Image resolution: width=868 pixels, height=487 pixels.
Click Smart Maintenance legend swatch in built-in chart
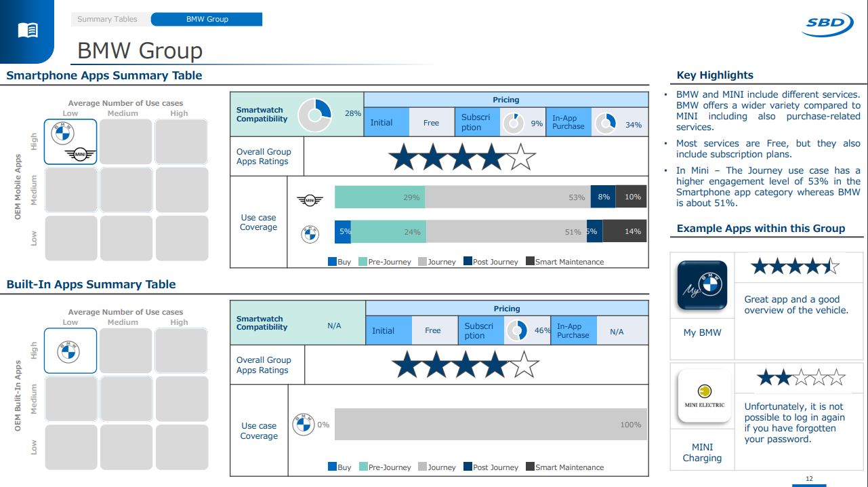pos(530,467)
